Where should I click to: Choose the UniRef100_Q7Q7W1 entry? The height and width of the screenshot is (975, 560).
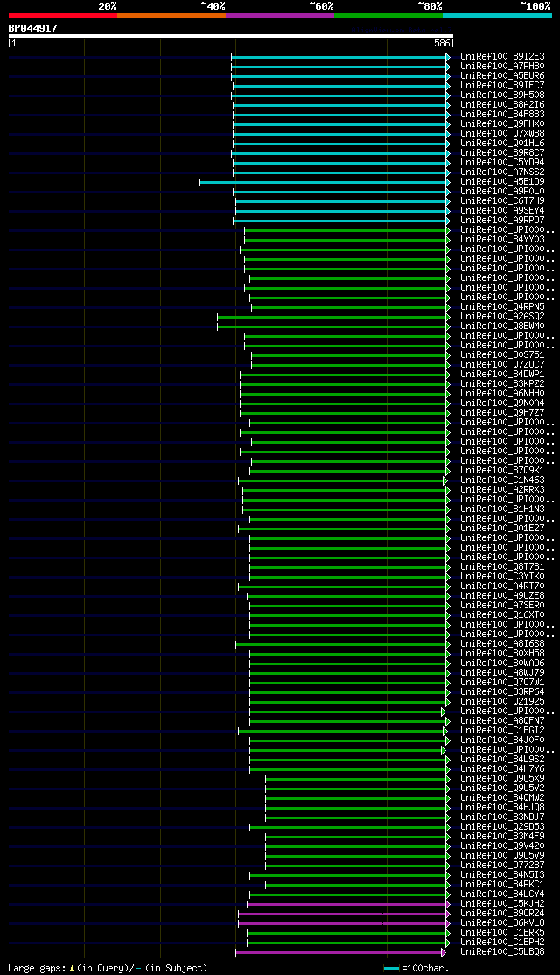502,683
